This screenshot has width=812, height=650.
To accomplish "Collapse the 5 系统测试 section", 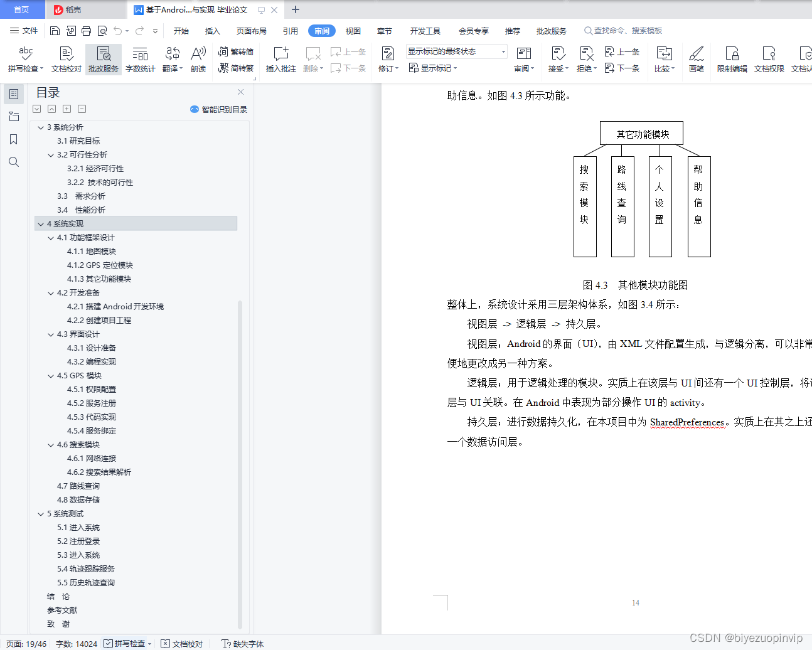I will [41, 514].
